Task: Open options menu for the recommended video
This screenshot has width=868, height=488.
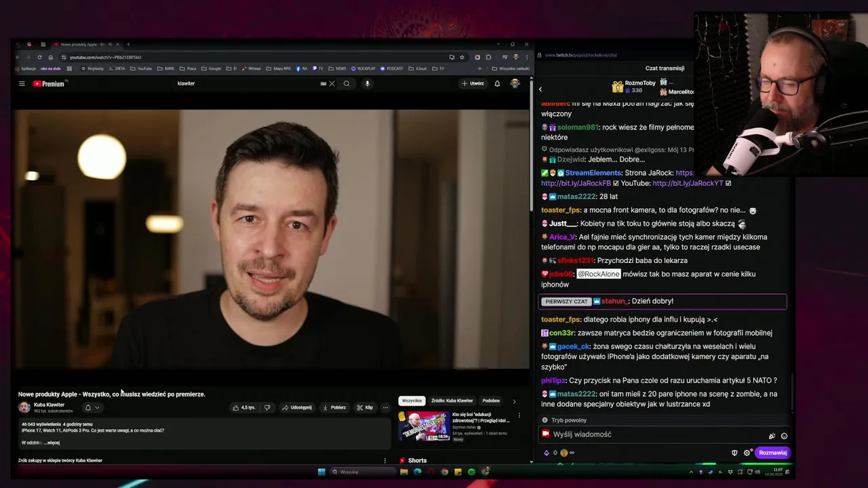Action: coord(519,415)
